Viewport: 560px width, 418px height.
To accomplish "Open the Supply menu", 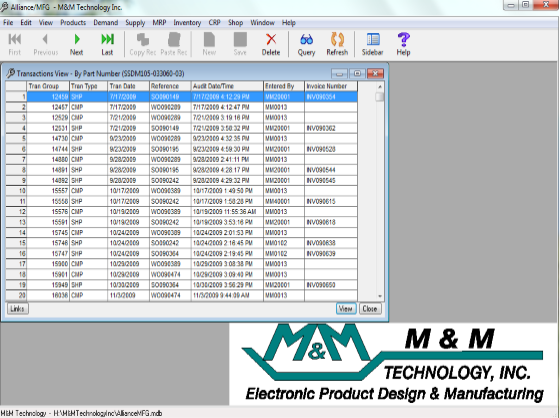I will point(135,23).
